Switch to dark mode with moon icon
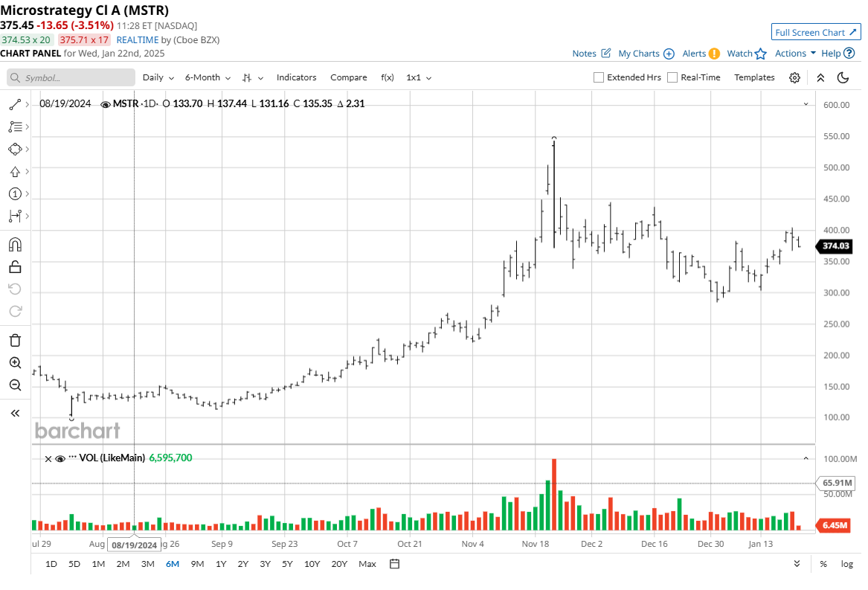 [x=843, y=77]
